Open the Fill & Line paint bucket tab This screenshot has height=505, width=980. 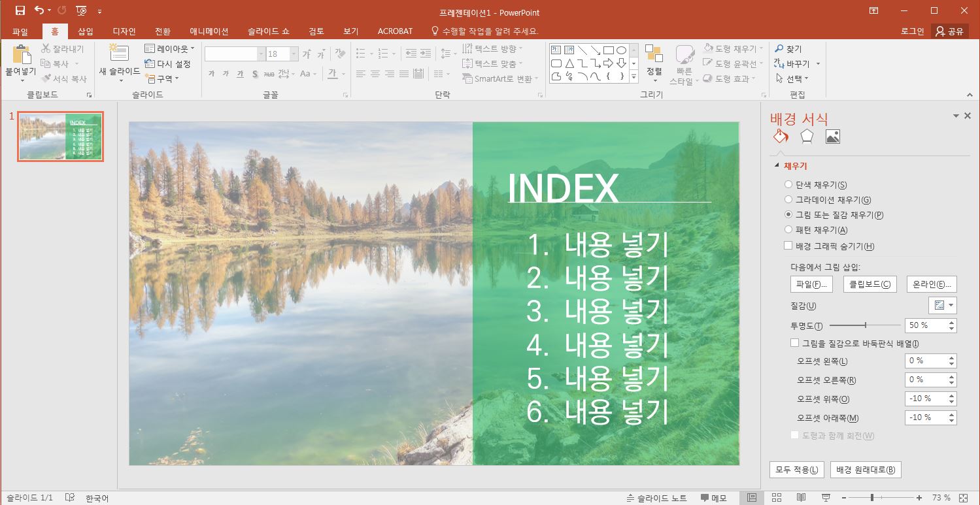[x=781, y=136]
